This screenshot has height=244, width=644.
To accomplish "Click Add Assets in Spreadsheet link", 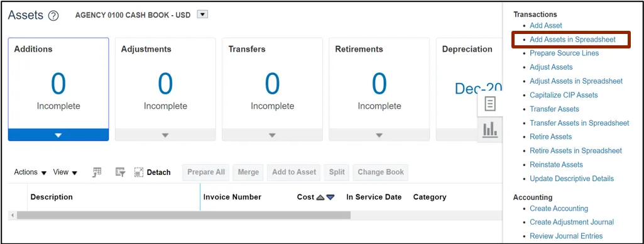I will (x=572, y=40).
